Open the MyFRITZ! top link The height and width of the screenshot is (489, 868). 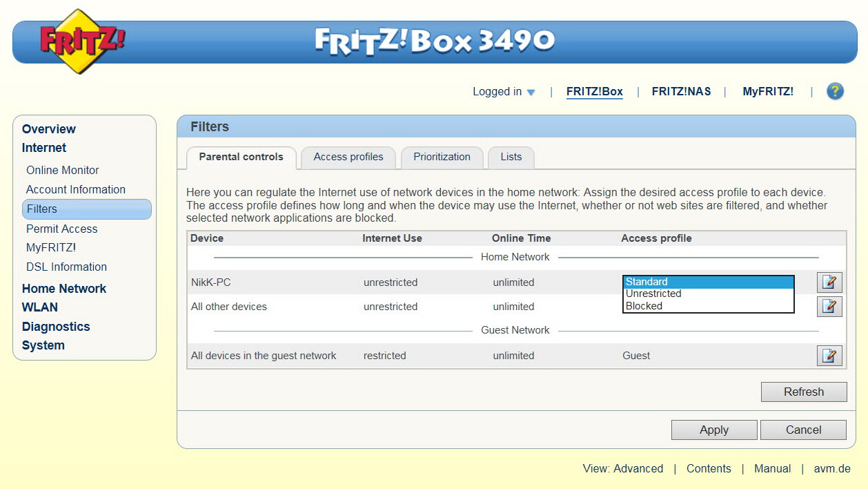click(x=768, y=92)
